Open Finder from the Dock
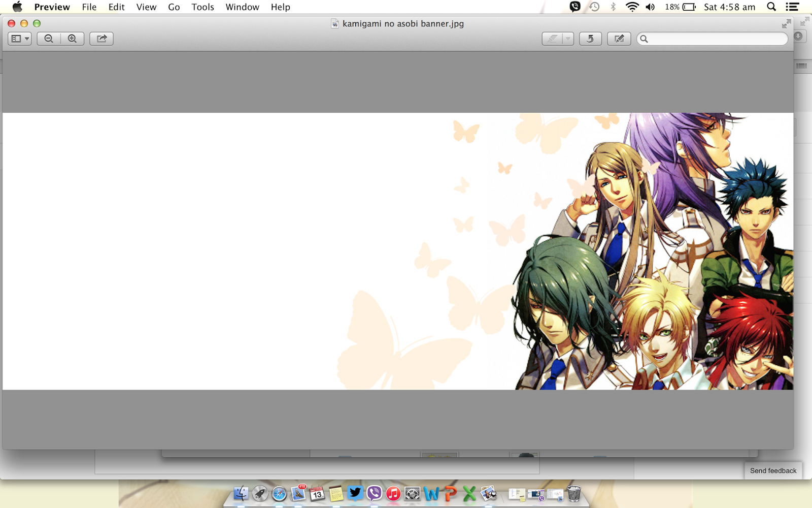 [241, 493]
